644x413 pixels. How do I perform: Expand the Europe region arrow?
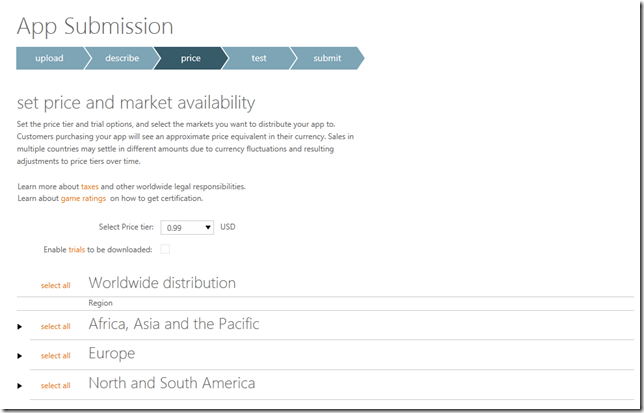click(x=19, y=356)
